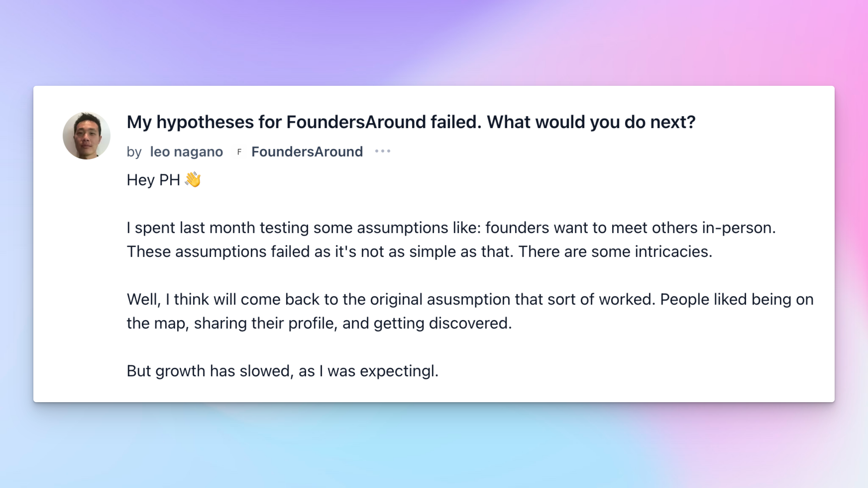868x488 pixels.
Task: Click the small F product badge icon
Action: (x=239, y=152)
